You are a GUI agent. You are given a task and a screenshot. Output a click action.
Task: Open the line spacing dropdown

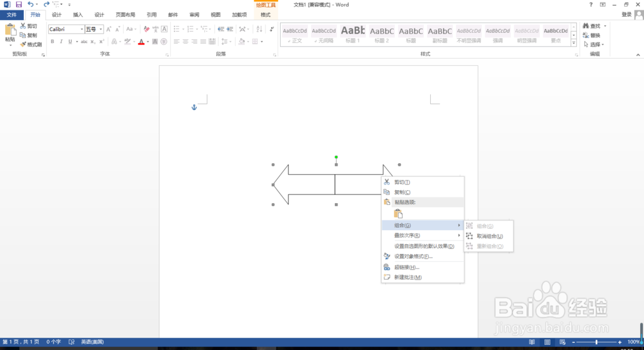pos(225,41)
